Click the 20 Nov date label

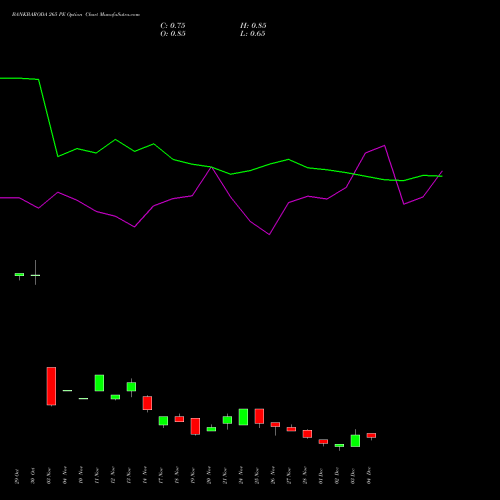click(x=209, y=476)
